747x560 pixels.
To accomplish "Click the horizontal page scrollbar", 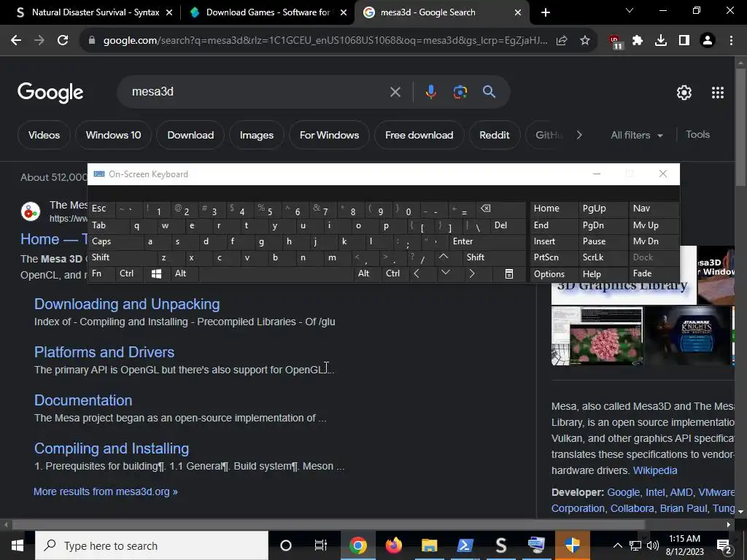I will [x=328, y=525].
